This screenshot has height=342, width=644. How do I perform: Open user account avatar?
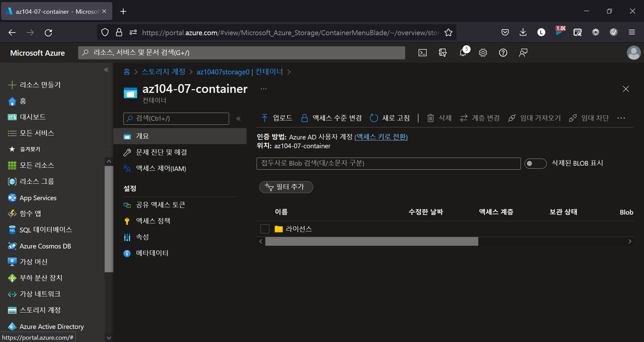click(x=633, y=53)
